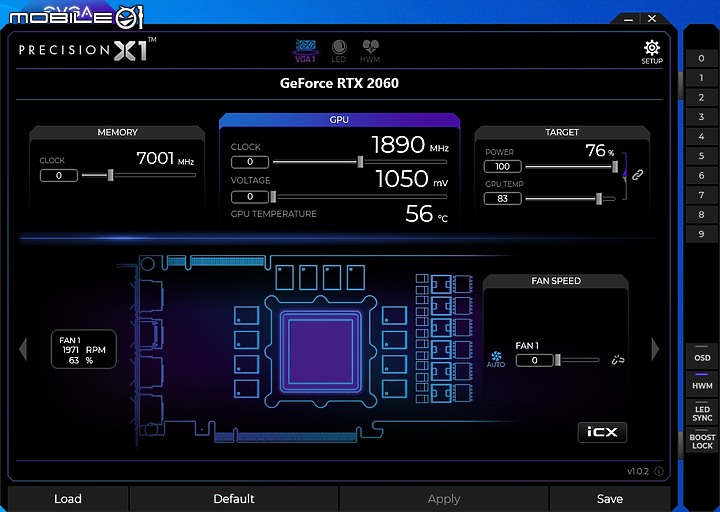Click the link icon joining power and temp targets

(x=637, y=175)
